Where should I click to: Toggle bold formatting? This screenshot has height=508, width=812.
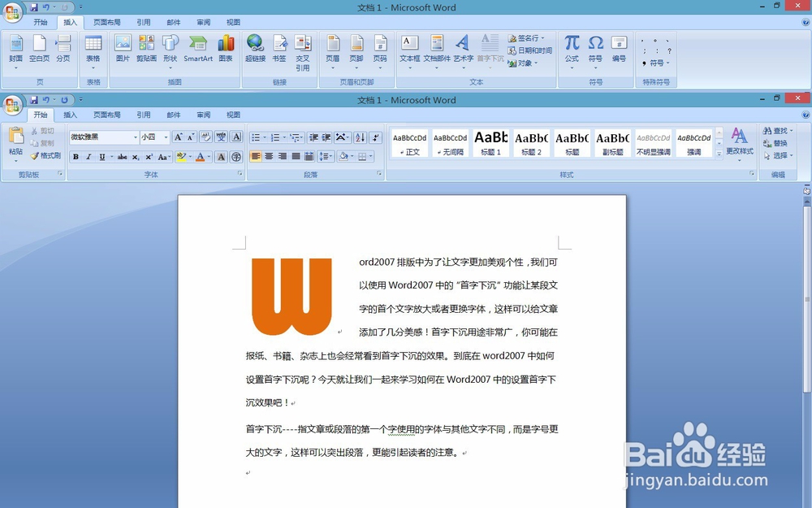point(76,157)
